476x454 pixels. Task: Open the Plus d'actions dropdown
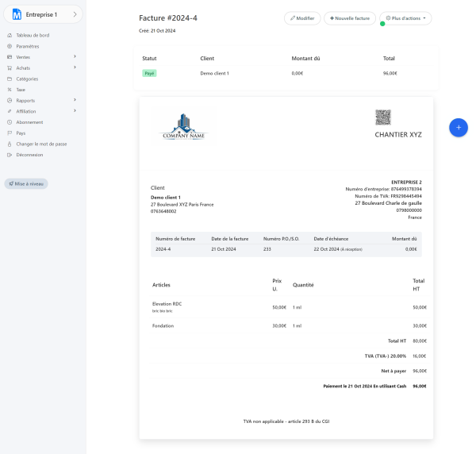(x=405, y=17)
